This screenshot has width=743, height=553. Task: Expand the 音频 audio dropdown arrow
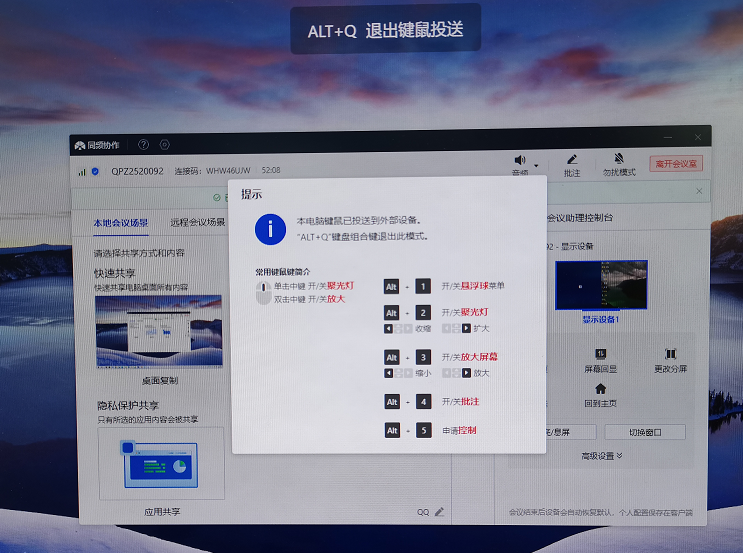click(536, 164)
